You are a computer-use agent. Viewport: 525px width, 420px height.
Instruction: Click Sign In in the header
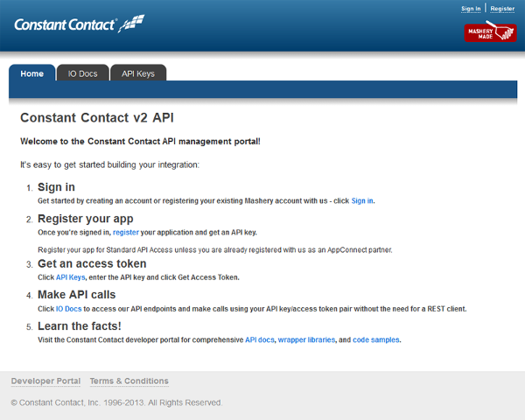(471, 9)
